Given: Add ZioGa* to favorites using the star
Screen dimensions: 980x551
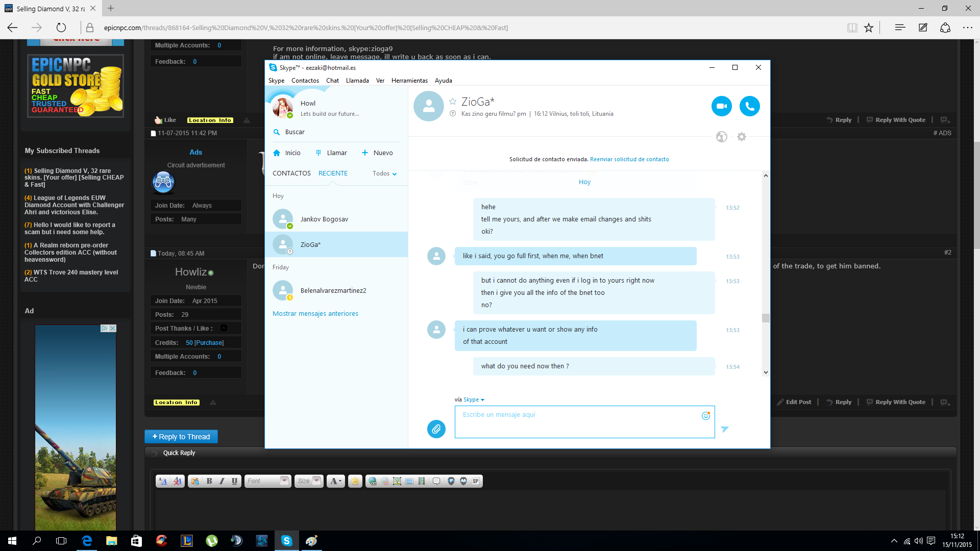Looking at the screenshot, I should pos(452,102).
